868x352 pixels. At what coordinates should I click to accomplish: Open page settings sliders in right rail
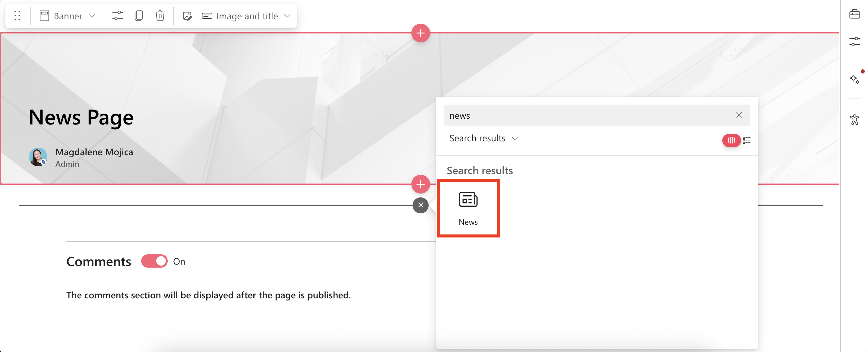pyautogui.click(x=854, y=42)
